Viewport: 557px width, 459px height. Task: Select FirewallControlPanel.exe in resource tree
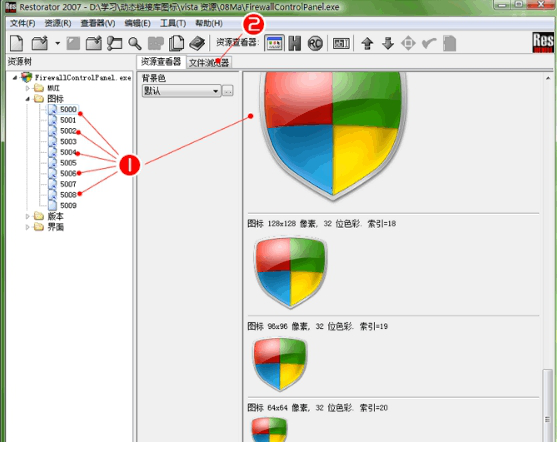pyautogui.click(x=83, y=77)
